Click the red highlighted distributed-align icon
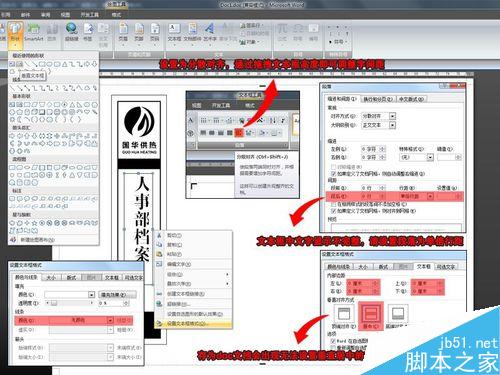Viewport: 500px width, 375px height. [239, 133]
